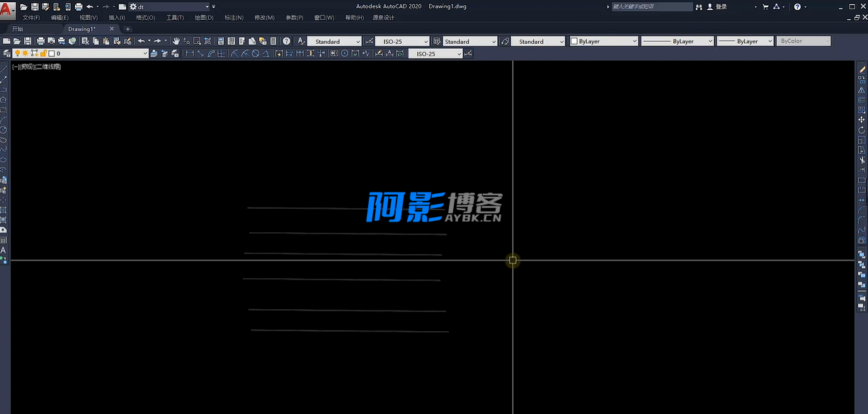Click the new drawing tab plus button
Image resolution: width=868 pixels, height=414 pixels.
[127, 29]
